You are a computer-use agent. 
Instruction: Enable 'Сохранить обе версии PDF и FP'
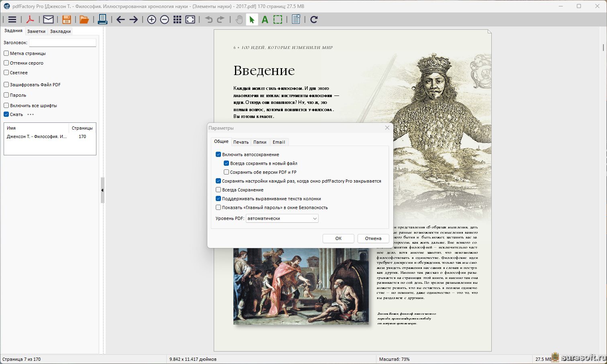tap(227, 172)
